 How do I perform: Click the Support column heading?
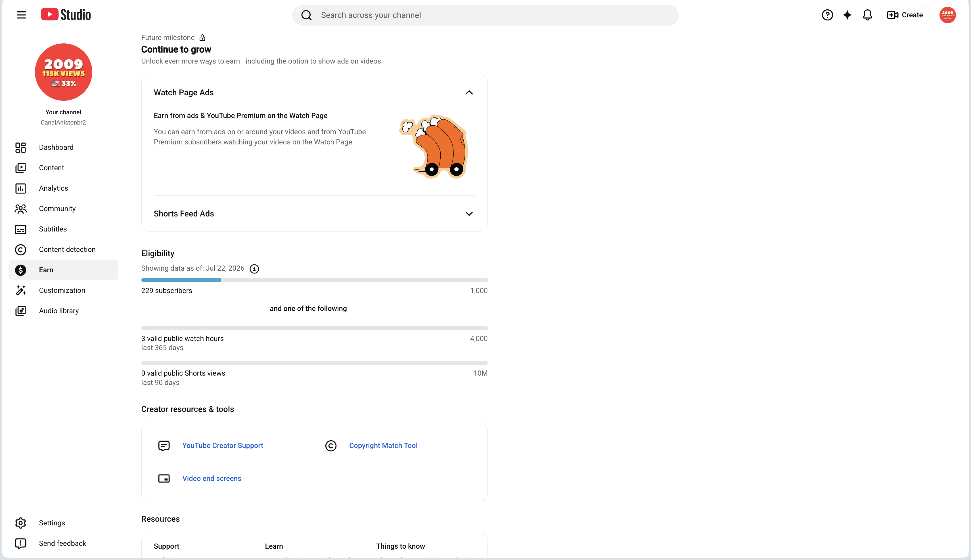pyautogui.click(x=167, y=546)
